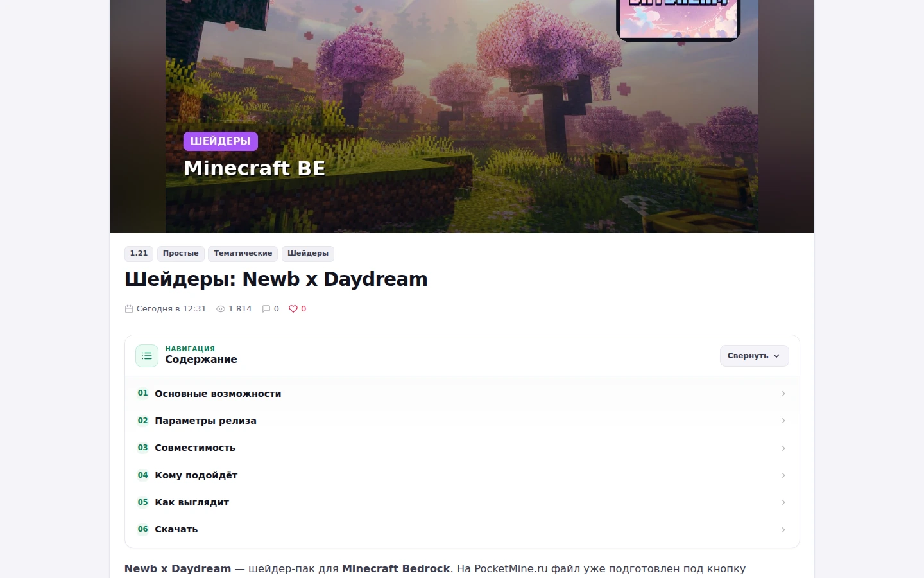Click the green contents list icon
Image resolution: width=924 pixels, height=578 pixels.
(147, 356)
